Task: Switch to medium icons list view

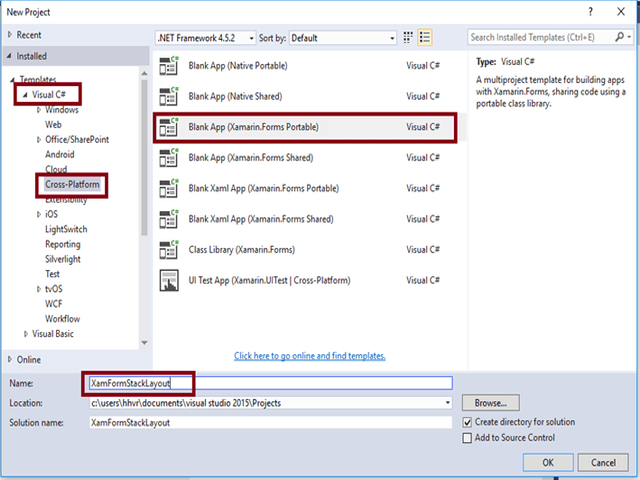Action: click(x=425, y=38)
